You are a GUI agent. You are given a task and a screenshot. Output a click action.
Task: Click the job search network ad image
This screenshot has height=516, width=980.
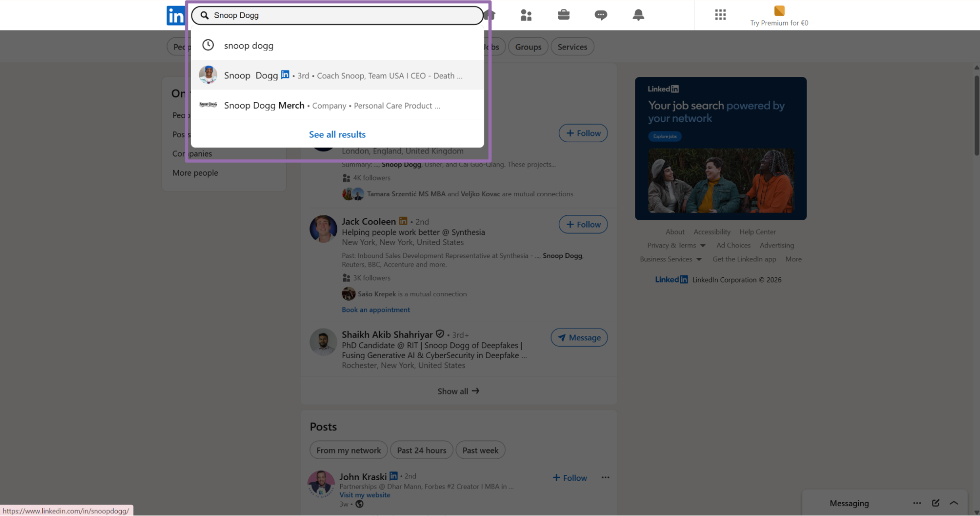coord(721,181)
